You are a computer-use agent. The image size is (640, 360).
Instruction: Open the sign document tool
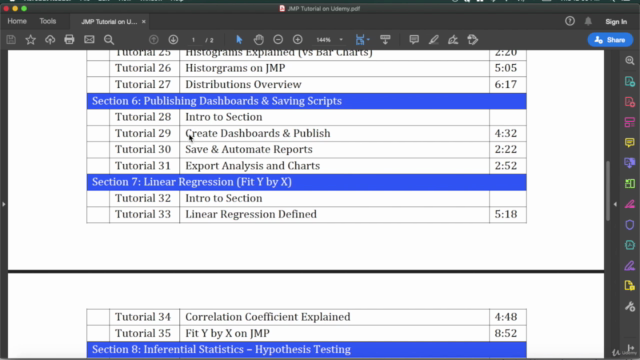[x=453, y=40]
